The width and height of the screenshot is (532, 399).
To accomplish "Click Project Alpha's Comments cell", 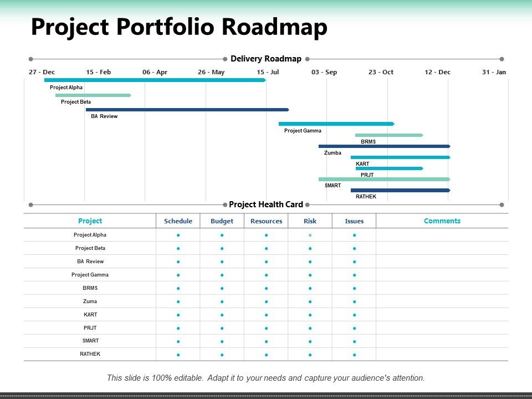I will (442, 235).
